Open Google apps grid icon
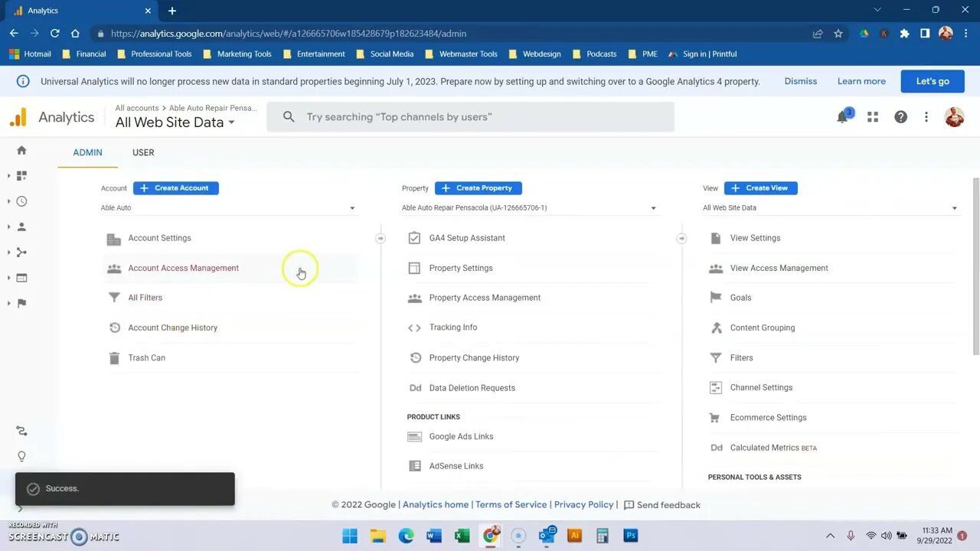This screenshot has height=551, width=980. click(x=872, y=117)
